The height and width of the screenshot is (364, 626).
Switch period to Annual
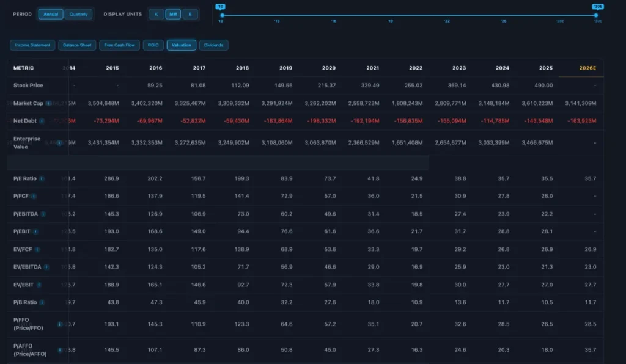pos(51,15)
